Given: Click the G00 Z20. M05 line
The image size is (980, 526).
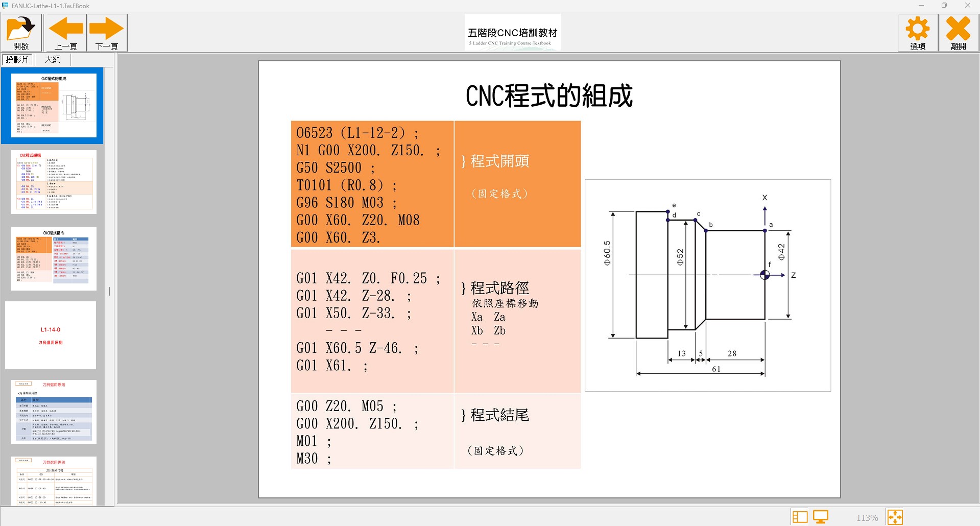Looking at the screenshot, I should click(x=346, y=407).
